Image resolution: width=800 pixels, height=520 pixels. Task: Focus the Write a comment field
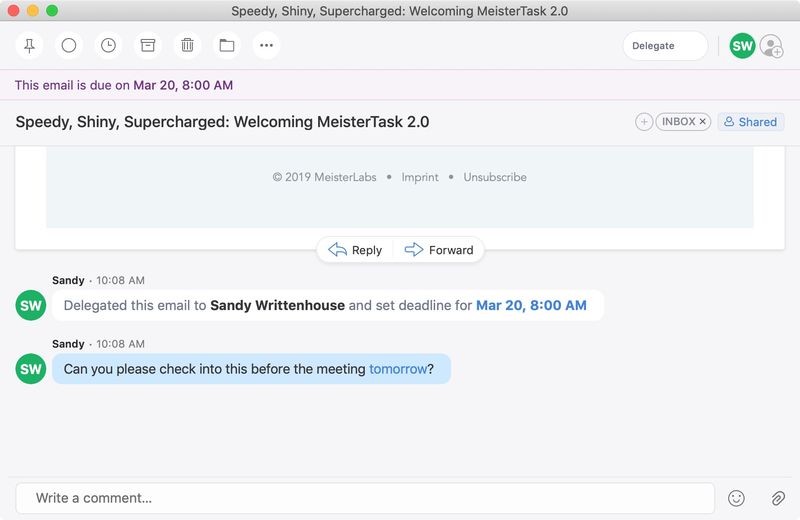coord(365,498)
